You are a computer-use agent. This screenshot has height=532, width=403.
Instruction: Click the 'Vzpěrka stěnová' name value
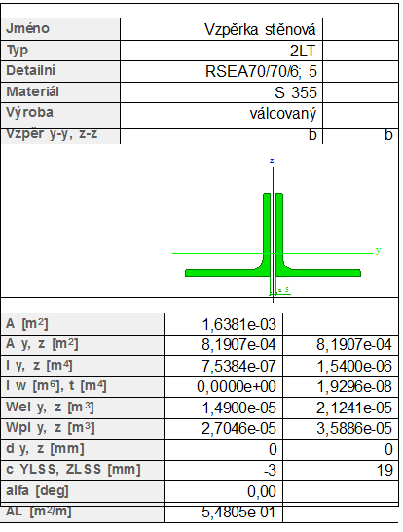[260, 30]
